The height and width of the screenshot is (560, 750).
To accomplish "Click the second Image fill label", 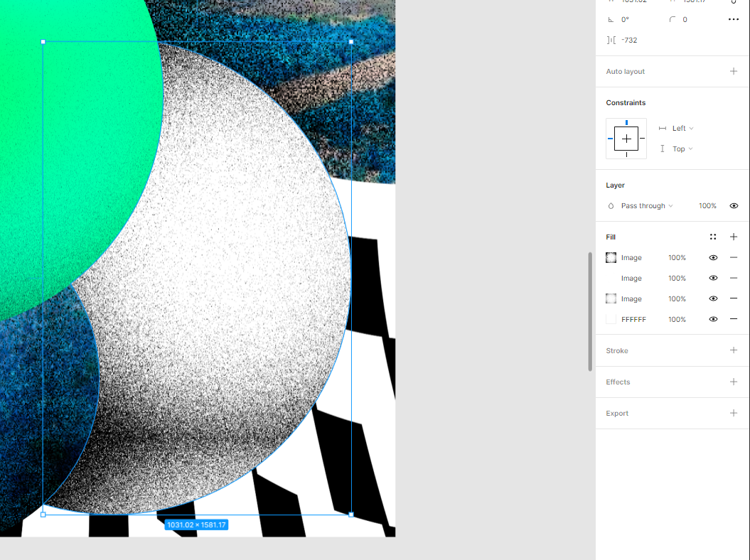I will click(x=631, y=279).
